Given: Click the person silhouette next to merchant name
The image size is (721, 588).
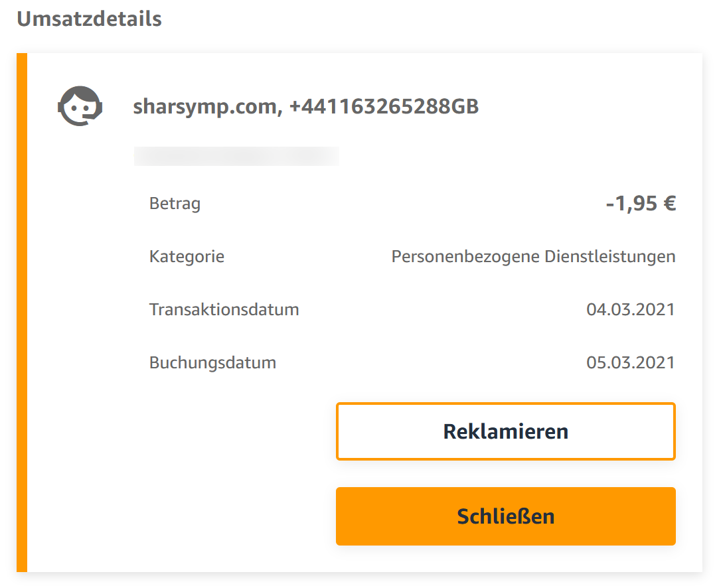Looking at the screenshot, I should [x=80, y=105].
